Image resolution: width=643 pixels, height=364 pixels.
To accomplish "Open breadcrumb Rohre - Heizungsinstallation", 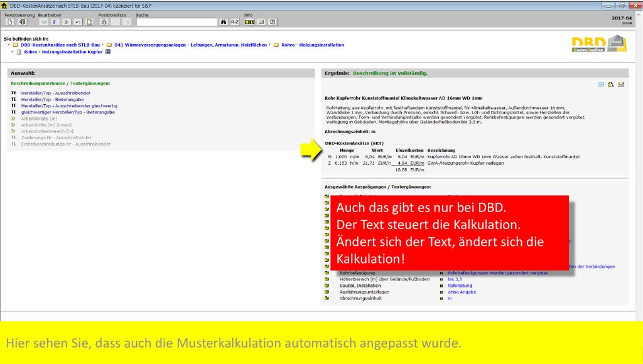I will 313,45.
